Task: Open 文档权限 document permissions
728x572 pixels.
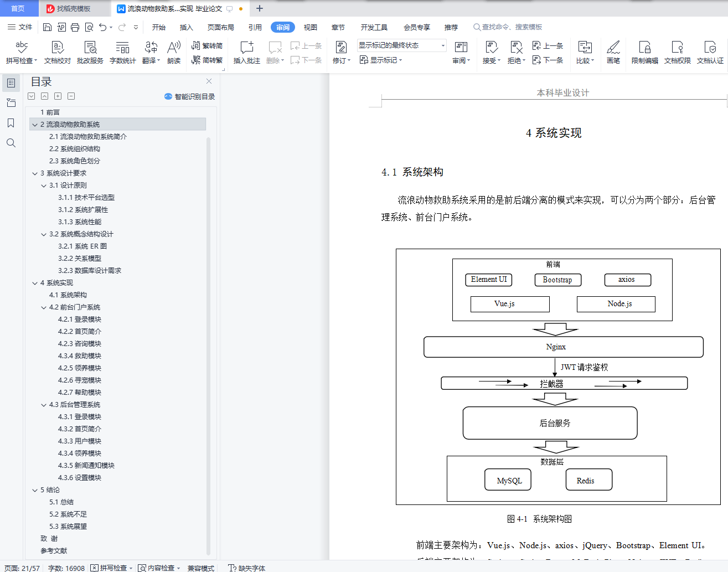Action: point(678,53)
